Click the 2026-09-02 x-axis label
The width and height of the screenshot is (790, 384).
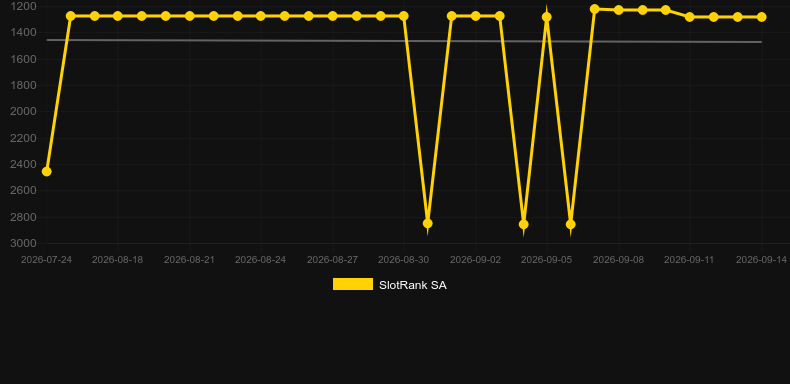pyautogui.click(x=476, y=260)
